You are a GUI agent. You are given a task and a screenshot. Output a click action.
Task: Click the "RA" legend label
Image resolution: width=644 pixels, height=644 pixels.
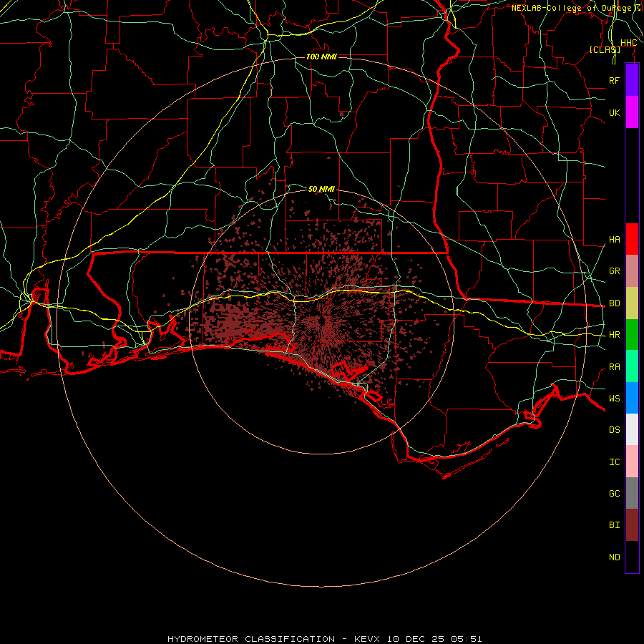click(x=614, y=367)
